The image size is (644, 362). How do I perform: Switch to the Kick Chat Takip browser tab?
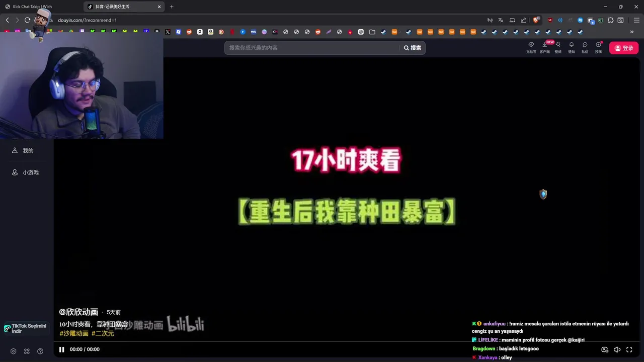[40, 7]
